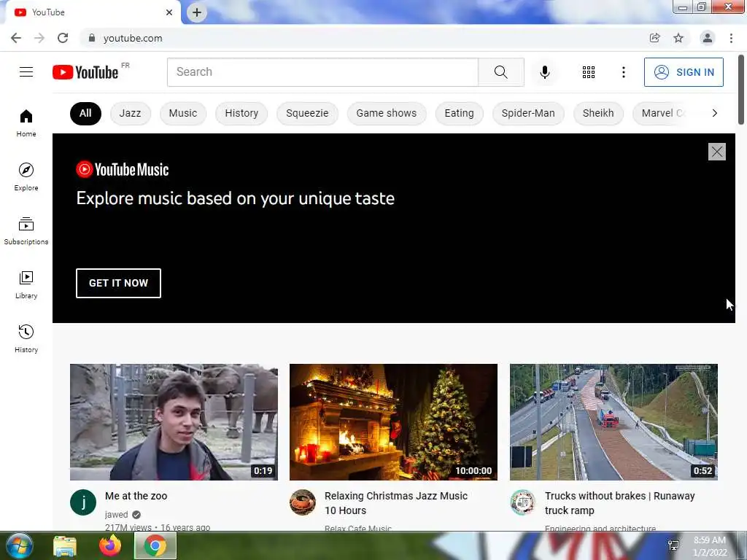Open File Explorer from taskbar

[65, 545]
